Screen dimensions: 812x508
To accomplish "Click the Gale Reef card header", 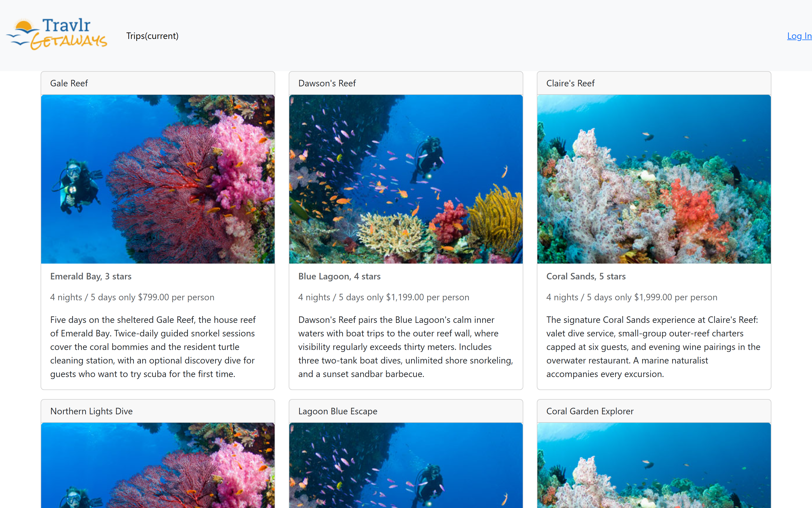I will point(158,83).
